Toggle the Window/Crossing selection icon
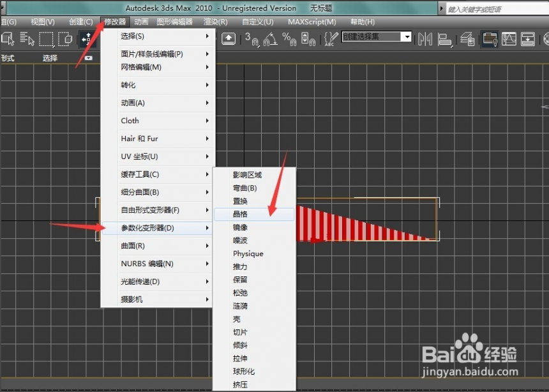Viewport: 549px width, 392px height. (x=65, y=38)
